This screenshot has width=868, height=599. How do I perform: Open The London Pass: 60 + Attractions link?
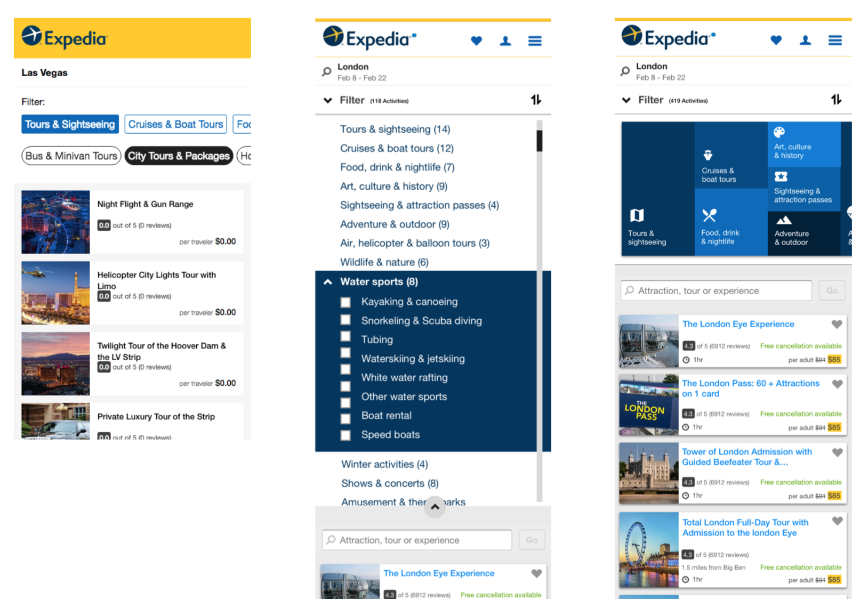751,388
